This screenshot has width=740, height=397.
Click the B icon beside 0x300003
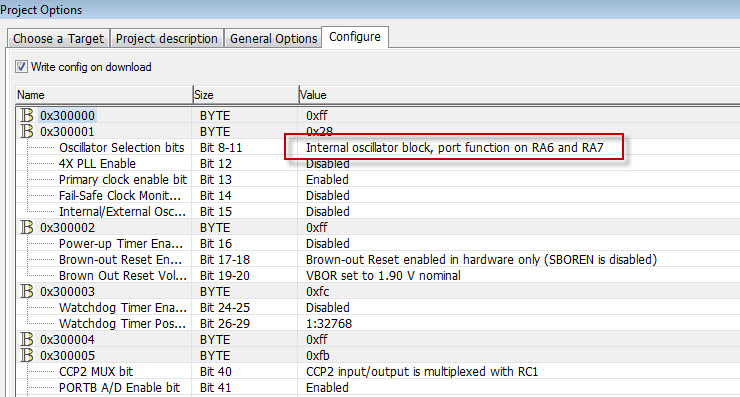tap(27, 291)
